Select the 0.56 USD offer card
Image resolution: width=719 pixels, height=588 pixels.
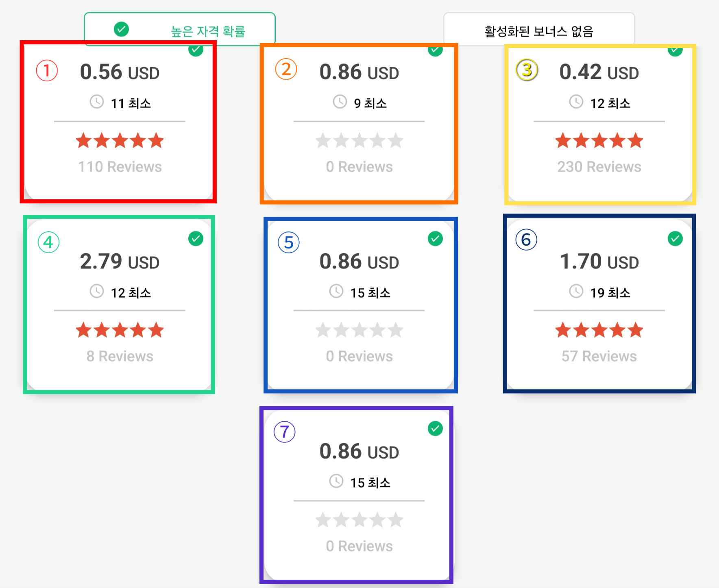point(118,122)
